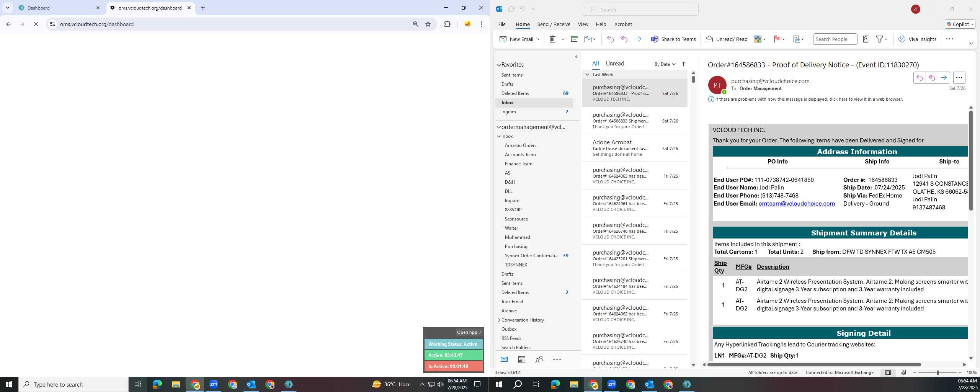980x392 pixels.
Task: Click the Reply All icon in reading pane
Action: point(931,78)
